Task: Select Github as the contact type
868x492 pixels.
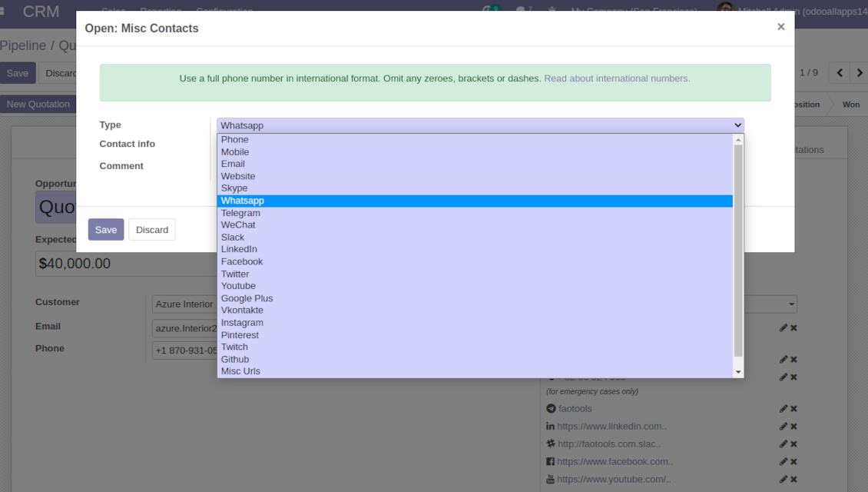Action: pyautogui.click(x=475, y=359)
